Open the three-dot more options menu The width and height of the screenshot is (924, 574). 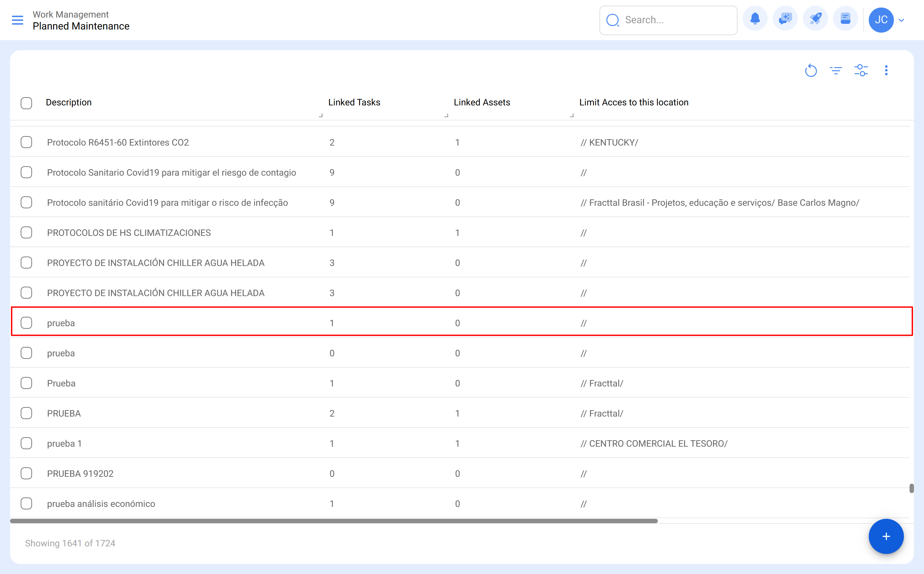pos(886,71)
